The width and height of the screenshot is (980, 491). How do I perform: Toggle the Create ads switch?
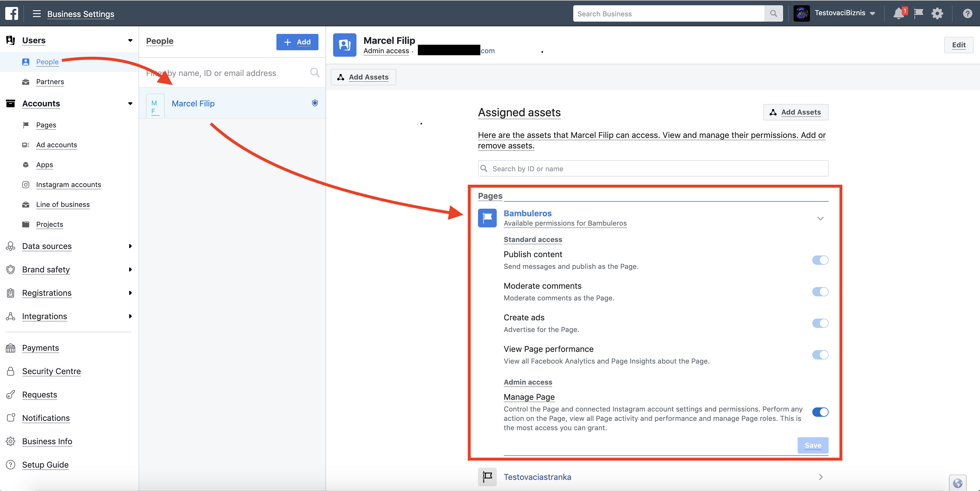point(820,323)
